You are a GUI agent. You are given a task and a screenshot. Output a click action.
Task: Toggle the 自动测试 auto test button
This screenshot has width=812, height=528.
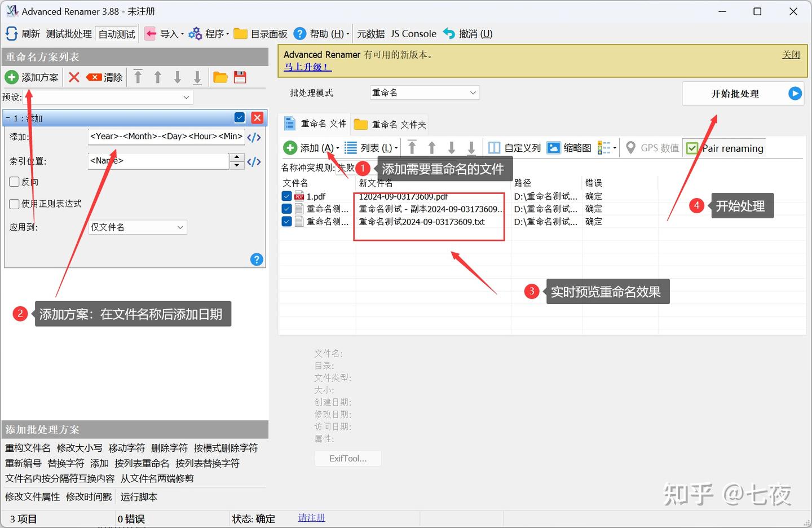(117, 34)
